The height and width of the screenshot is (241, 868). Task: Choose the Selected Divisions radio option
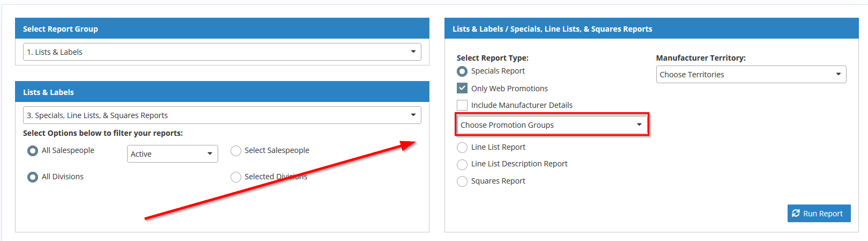coord(236,177)
